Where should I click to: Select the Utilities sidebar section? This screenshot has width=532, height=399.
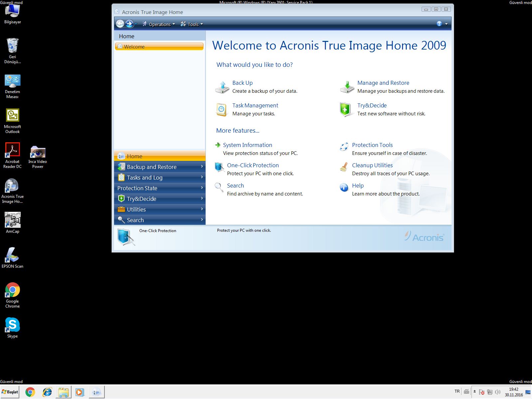pos(160,209)
